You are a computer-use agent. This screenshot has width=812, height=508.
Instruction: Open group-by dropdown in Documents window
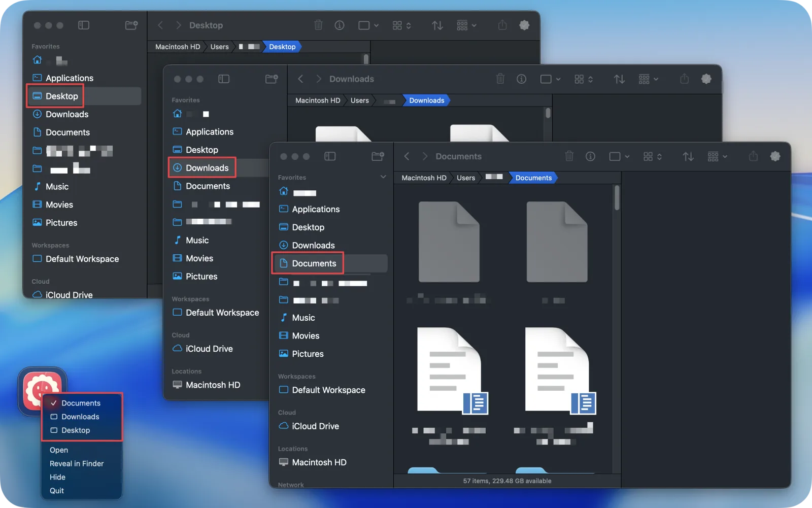coord(718,156)
